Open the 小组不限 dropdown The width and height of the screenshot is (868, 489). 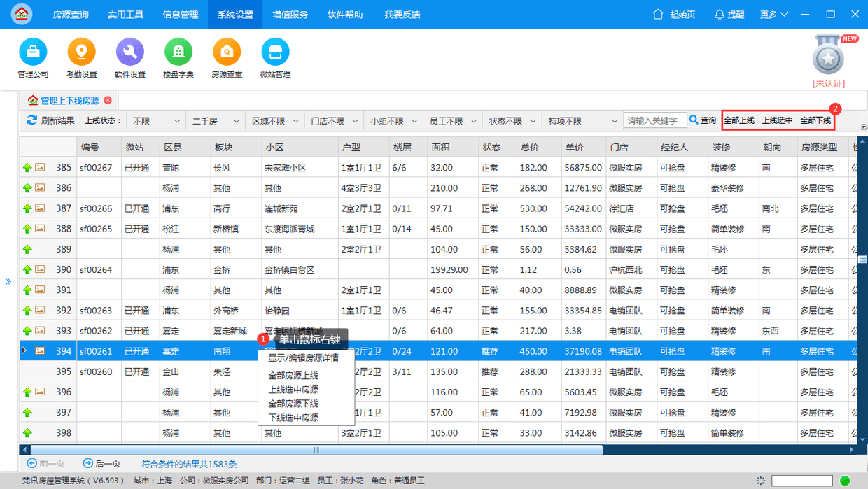393,121
